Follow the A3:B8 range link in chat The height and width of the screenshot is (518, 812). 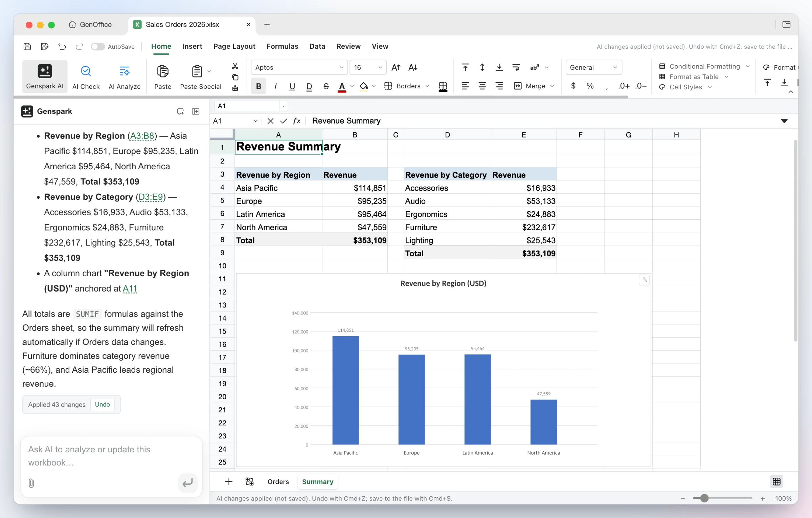coord(142,136)
